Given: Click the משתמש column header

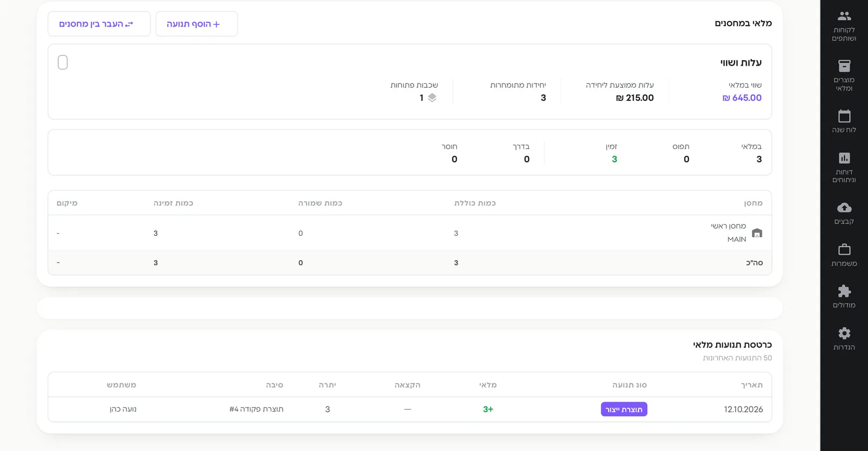Looking at the screenshot, I should coord(122,385).
